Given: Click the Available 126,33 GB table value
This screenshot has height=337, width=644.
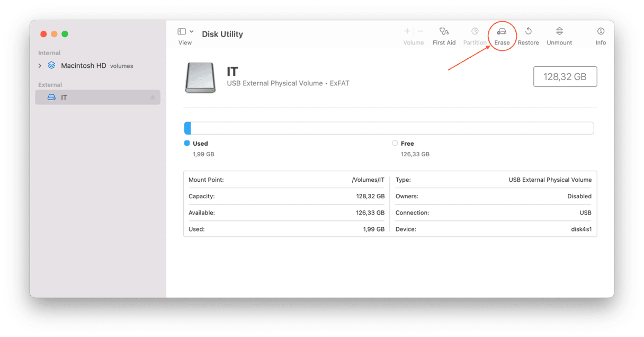Looking at the screenshot, I should point(370,212).
